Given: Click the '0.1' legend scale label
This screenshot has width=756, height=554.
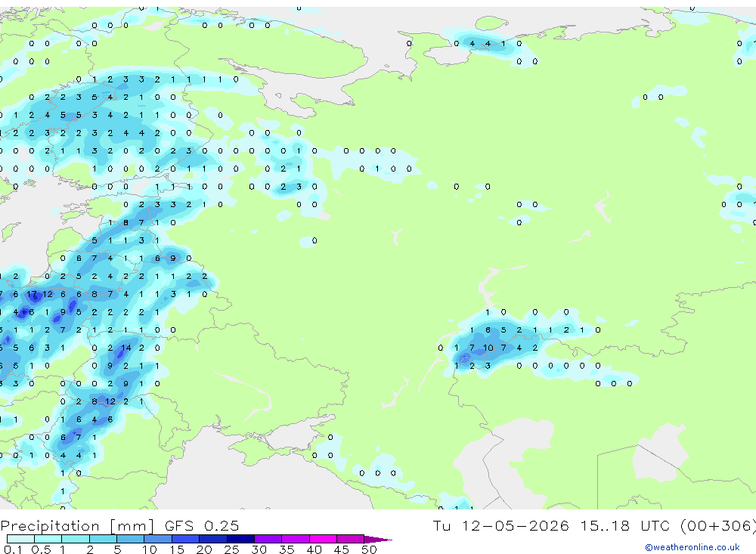Looking at the screenshot, I should pyautogui.click(x=13, y=549).
